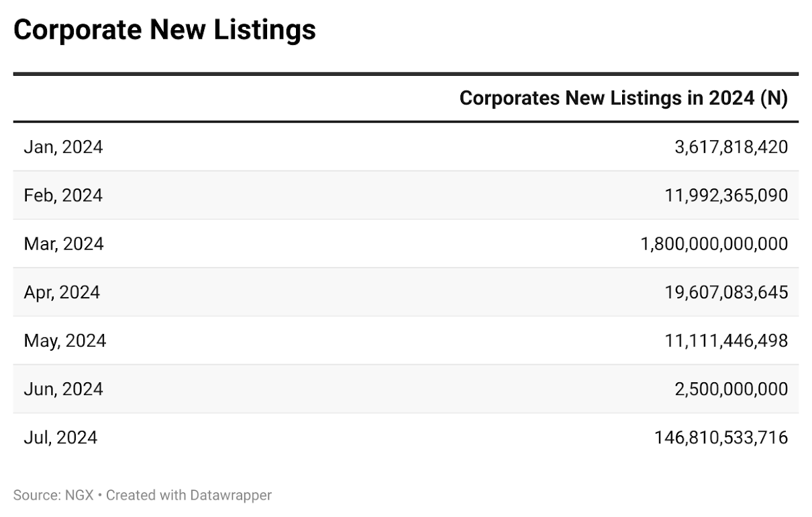Select the Jun, 2024 row label
Screen dimensions: 812x517
pyautogui.click(x=63, y=389)
